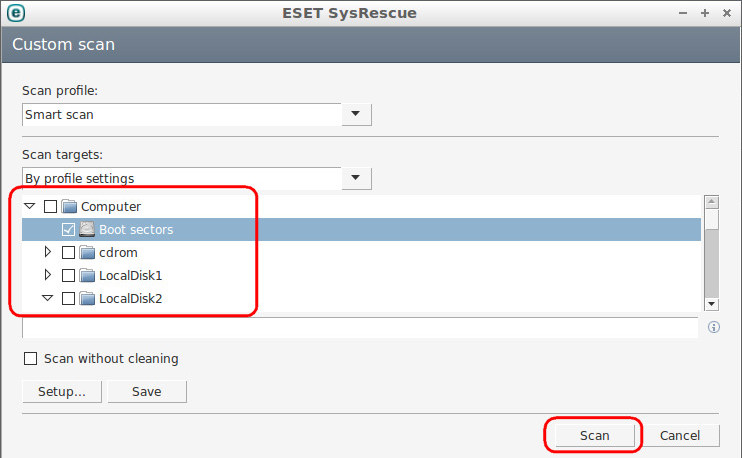Maximize the ESET SysRescue window
This screenshot has width=742, height=458.
pyautogui.click(x=705, y=13)
